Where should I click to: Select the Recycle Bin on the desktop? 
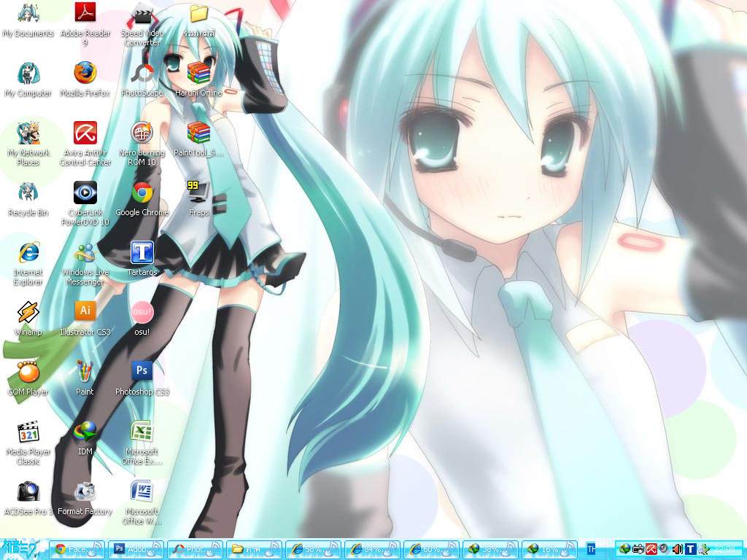28,200
